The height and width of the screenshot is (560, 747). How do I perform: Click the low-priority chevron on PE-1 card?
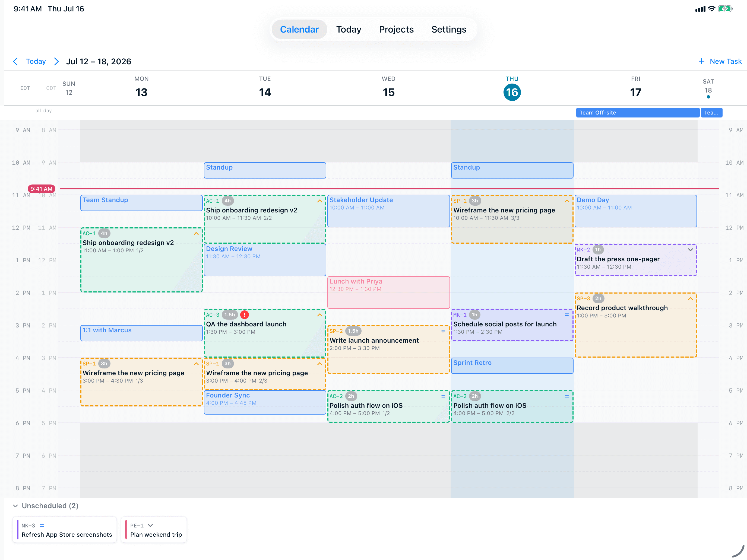(151, 526)
